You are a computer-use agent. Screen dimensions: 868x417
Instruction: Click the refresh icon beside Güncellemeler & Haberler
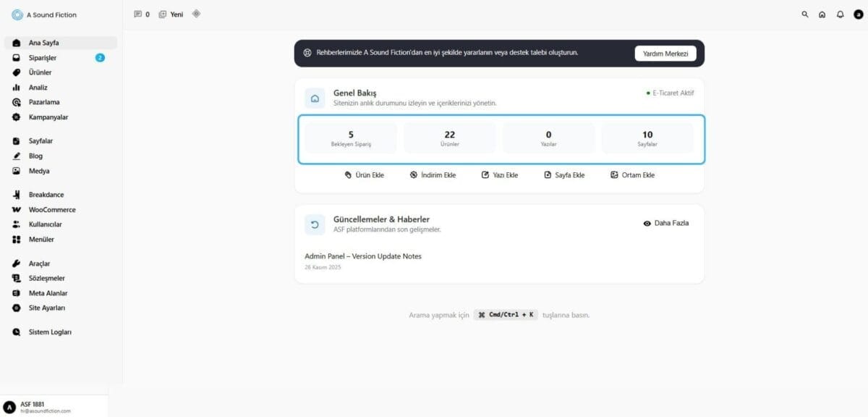coord(314,224)
